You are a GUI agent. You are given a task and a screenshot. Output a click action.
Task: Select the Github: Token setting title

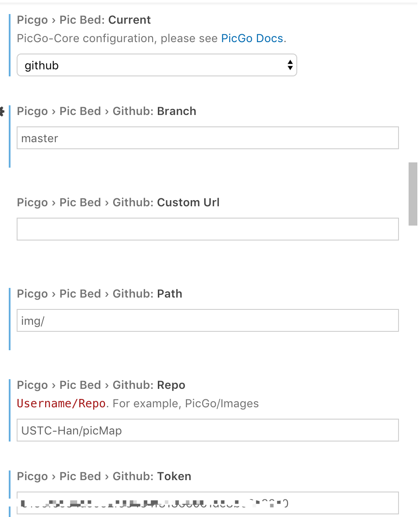pyautogui.click(x=104, y=477)
